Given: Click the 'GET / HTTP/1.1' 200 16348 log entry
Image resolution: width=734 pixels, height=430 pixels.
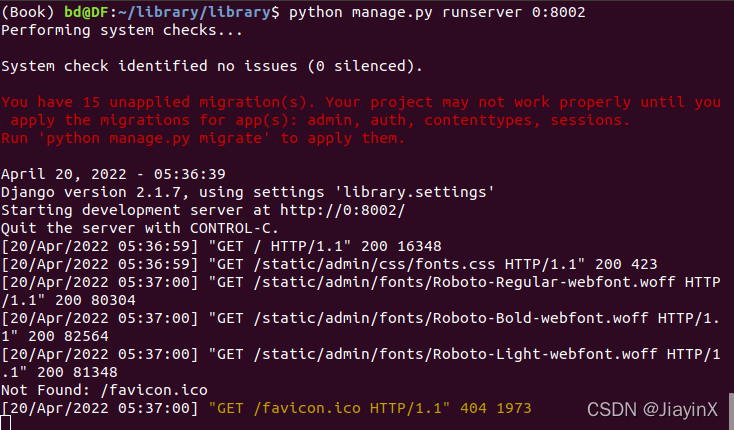Looking at the screenshot, I should pos(221,246).
